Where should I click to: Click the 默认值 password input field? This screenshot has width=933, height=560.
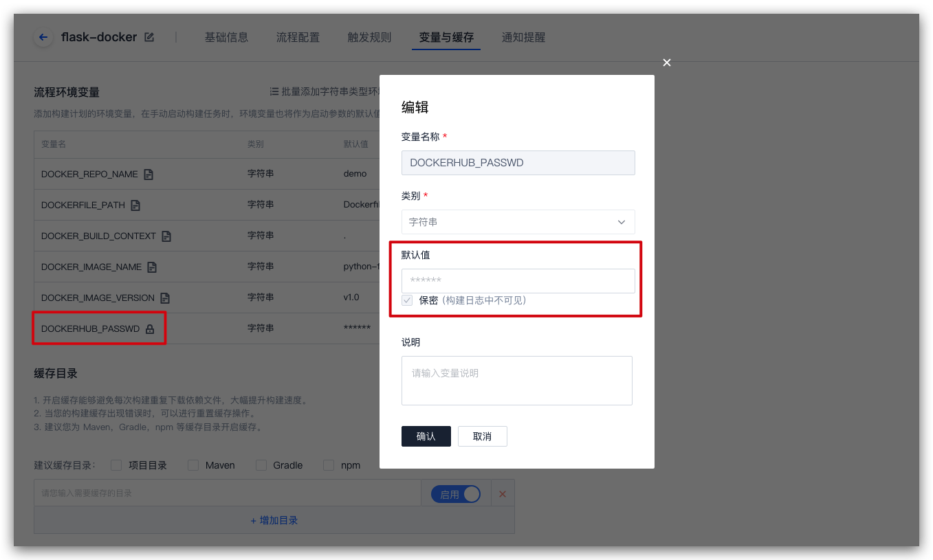point(518,280)
